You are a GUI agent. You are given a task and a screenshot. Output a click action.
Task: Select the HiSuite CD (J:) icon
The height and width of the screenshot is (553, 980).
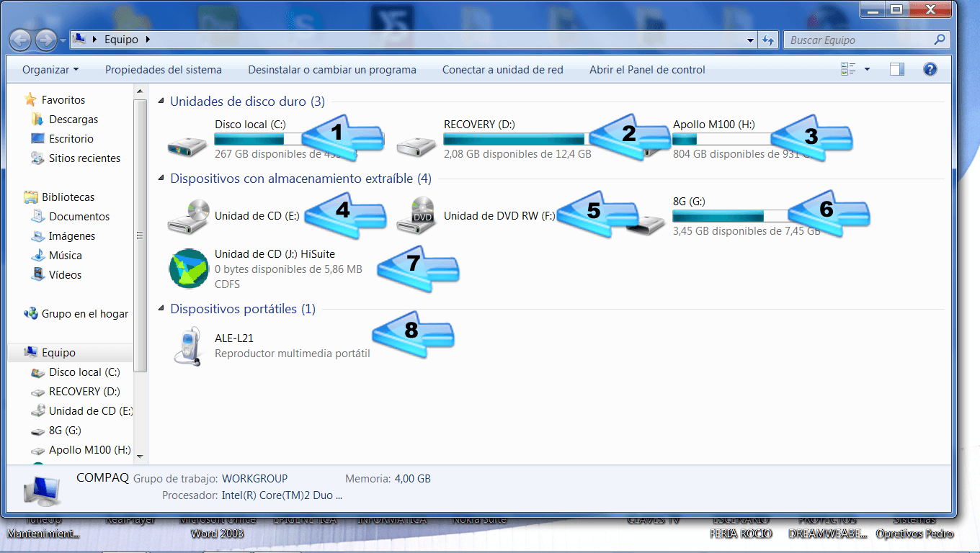189,268
